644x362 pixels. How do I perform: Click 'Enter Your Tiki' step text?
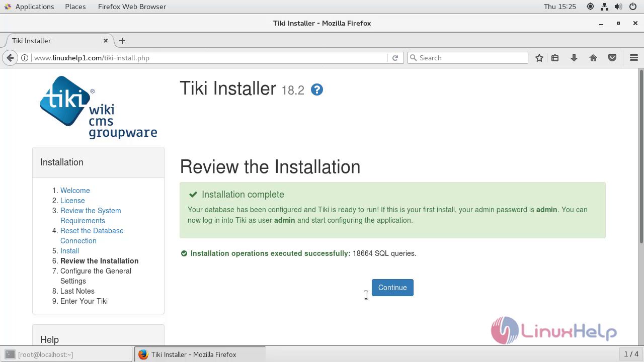point(84,301)
